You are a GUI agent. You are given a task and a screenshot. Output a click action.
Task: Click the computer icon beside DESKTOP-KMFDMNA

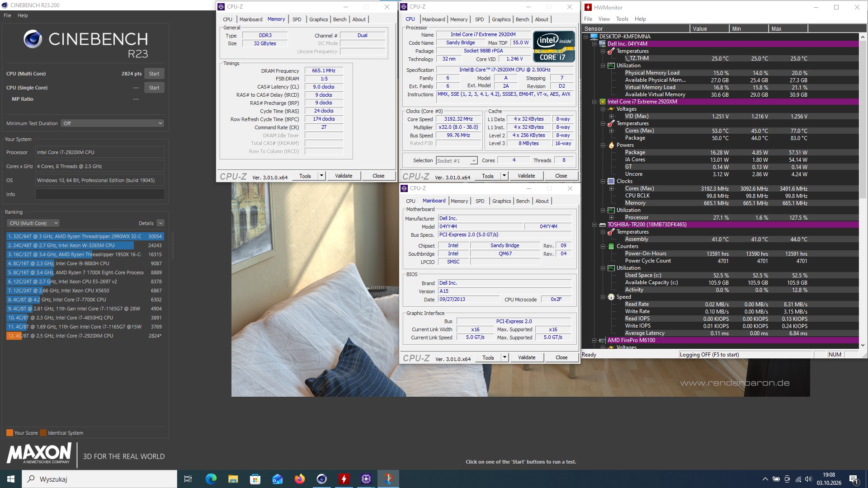594,37
